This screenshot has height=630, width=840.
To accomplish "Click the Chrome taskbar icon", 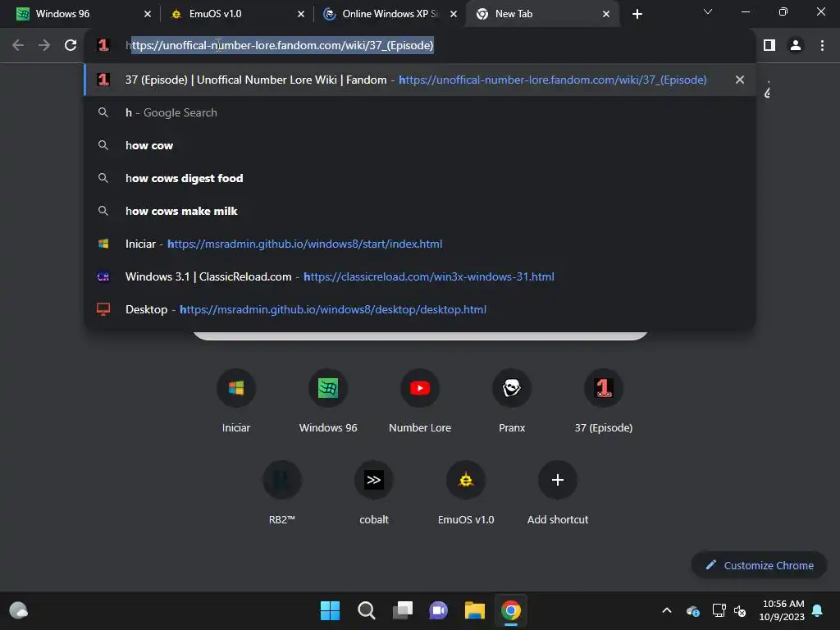I will pyautogui.click(x=511, y=610).
